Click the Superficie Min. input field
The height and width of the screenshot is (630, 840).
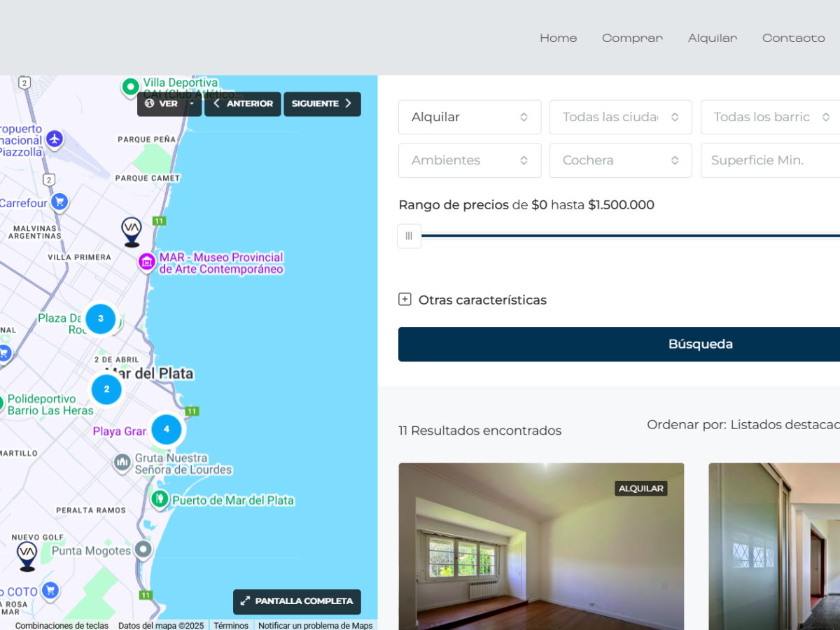coord(770,160)
